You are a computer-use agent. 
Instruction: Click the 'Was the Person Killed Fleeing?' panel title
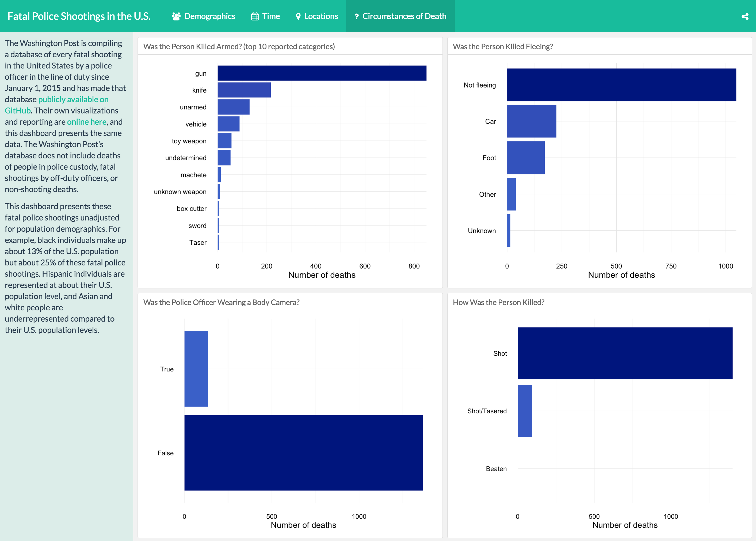503,46
